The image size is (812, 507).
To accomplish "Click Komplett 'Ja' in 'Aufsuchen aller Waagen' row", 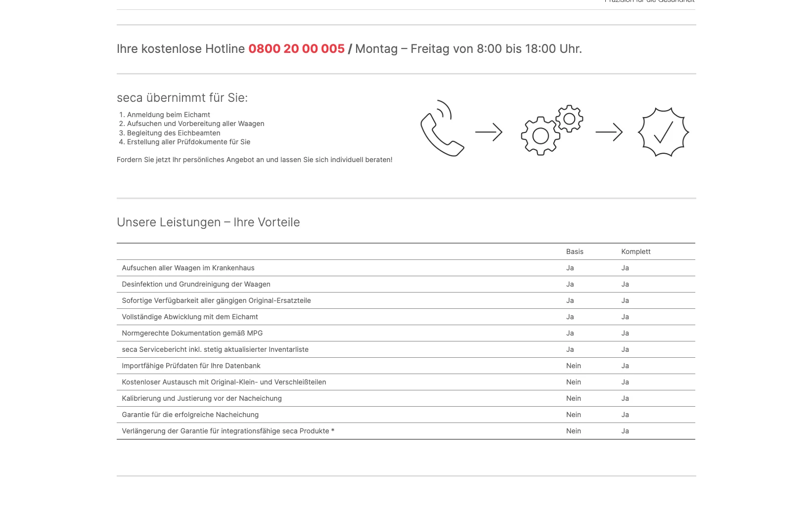I will (x=625, y=268).
